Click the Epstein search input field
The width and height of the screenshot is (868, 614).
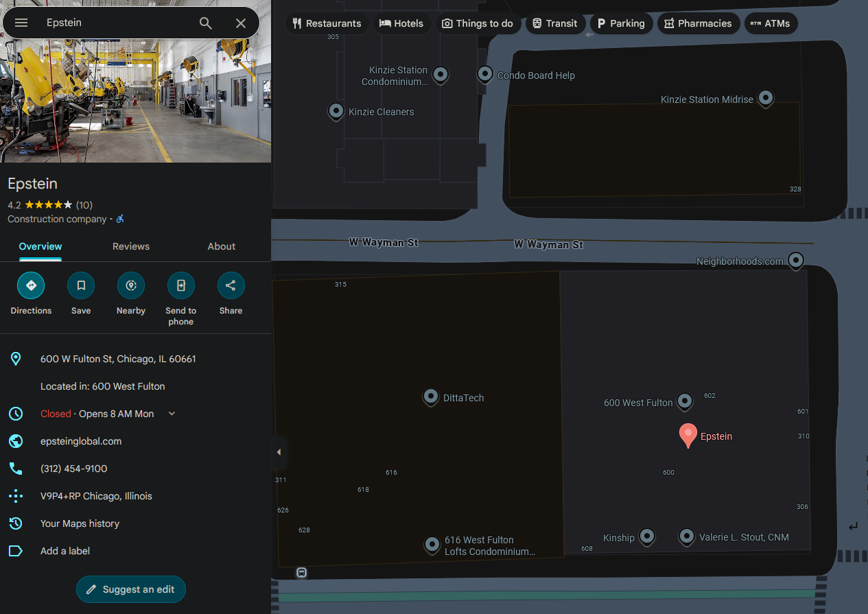click(x=117, y=23)
